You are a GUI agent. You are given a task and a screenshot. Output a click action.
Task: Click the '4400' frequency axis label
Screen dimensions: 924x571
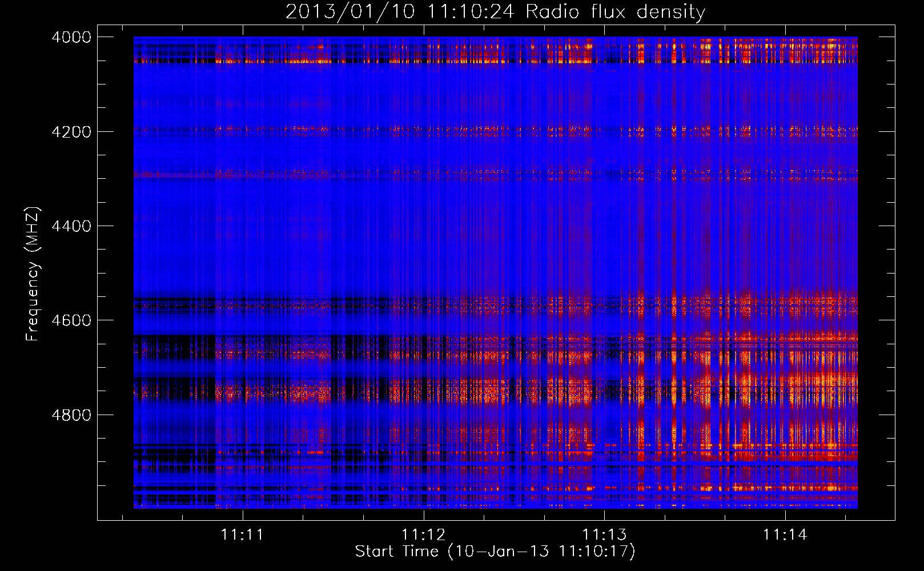tap(71, 226)
